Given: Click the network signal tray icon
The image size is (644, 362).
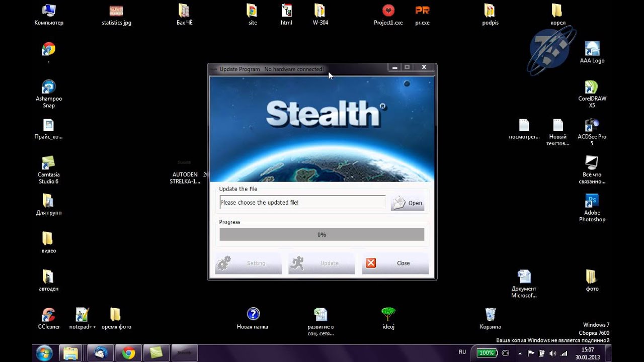Looking at the screenshot, I should click(x=563, y=353).
